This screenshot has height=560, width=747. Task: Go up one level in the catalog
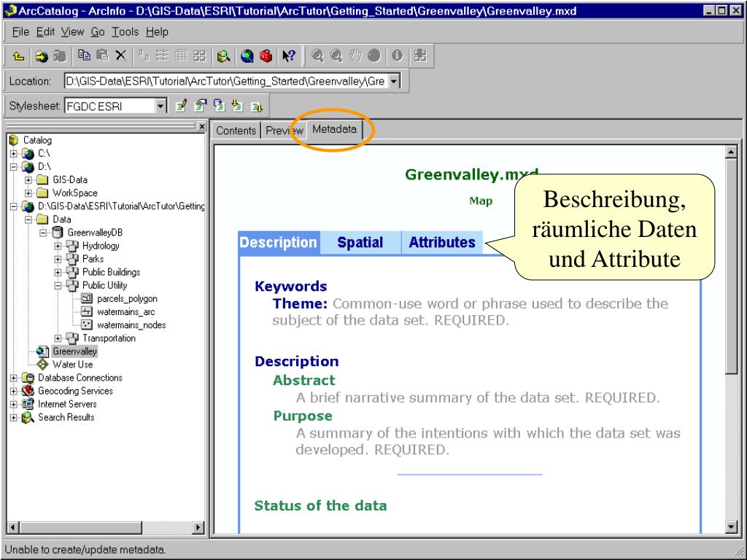18,56
